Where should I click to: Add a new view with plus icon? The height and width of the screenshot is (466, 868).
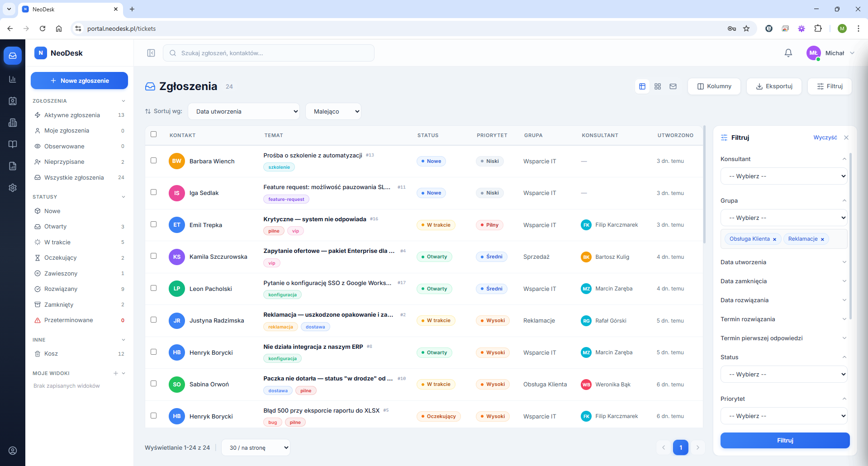point(116,373)
